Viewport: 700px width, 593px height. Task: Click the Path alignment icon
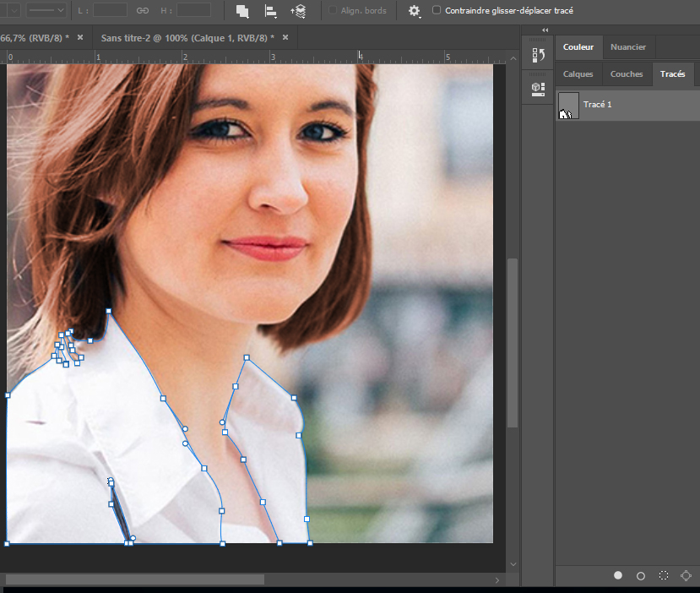tap(270, 11)
